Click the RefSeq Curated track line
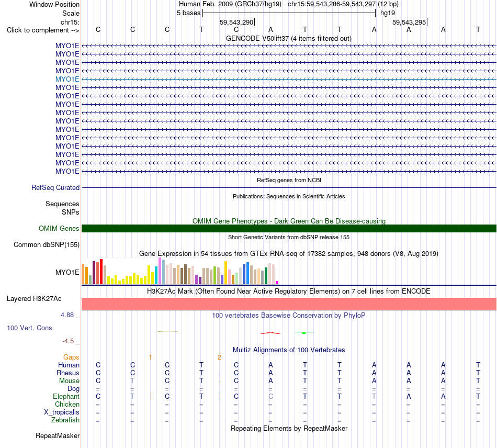 tap(289, 188)
